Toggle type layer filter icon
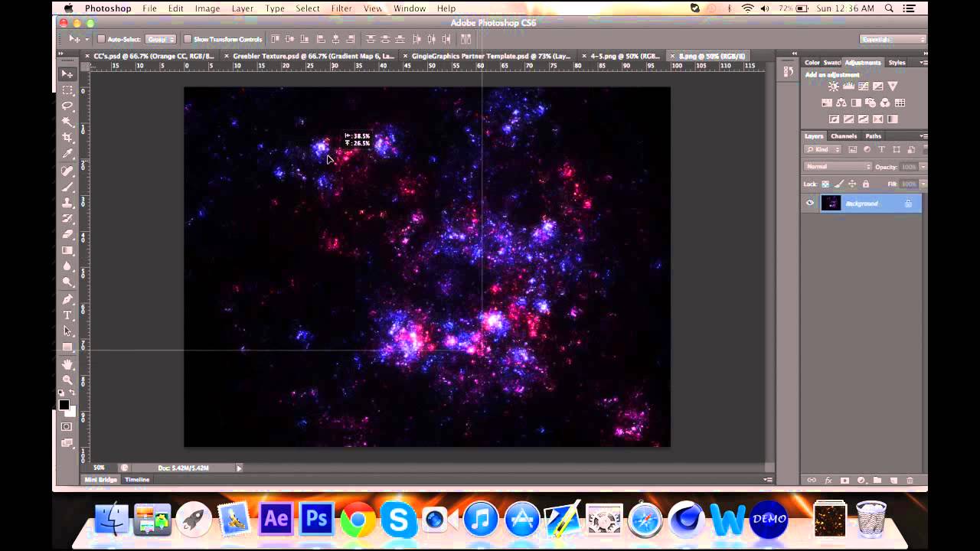 881,150
